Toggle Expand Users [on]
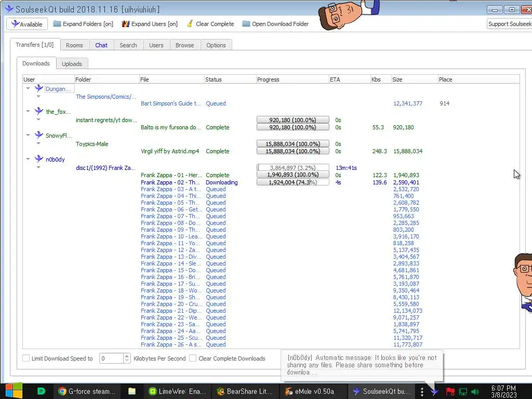The width and height of the screenshot is (532, 399). (x=150, y=24)
